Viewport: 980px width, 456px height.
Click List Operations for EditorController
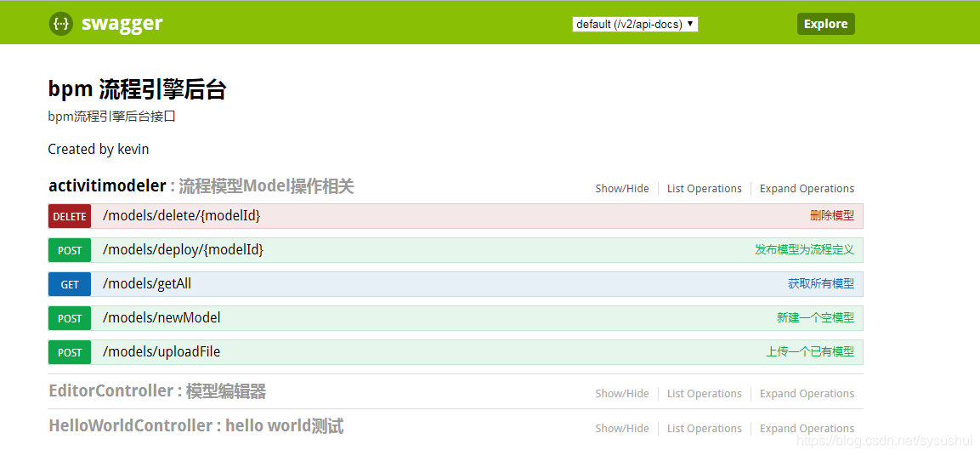[x=705, y=393]
